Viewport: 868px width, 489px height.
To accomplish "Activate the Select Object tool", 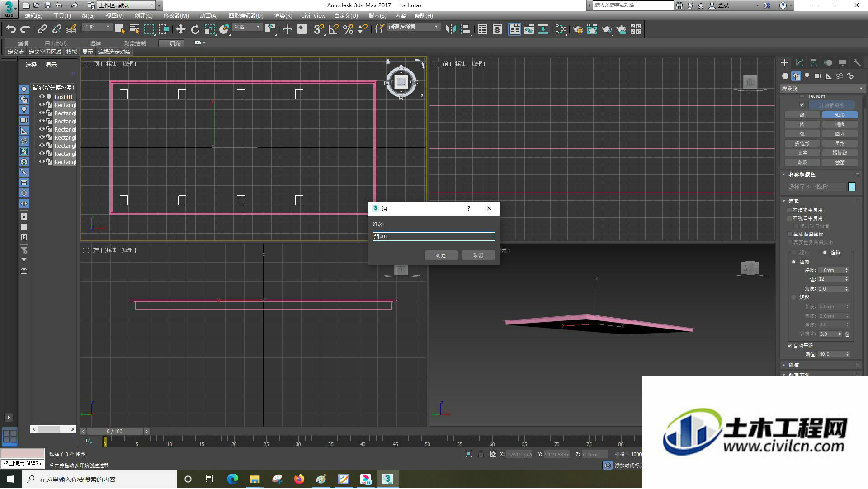I will tap(120, 29).
